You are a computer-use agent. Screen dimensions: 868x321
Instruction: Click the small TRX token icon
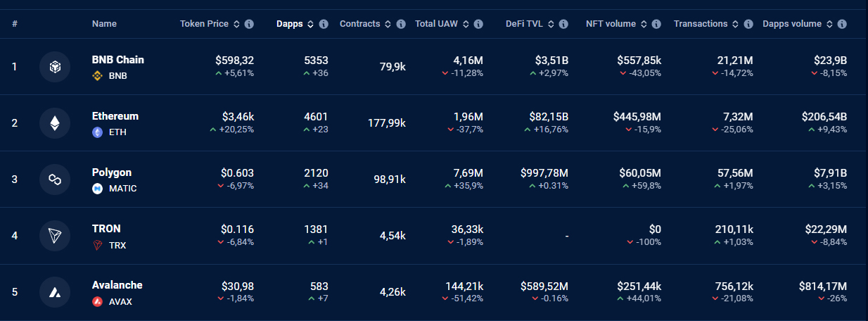click(x=98, y=245)
